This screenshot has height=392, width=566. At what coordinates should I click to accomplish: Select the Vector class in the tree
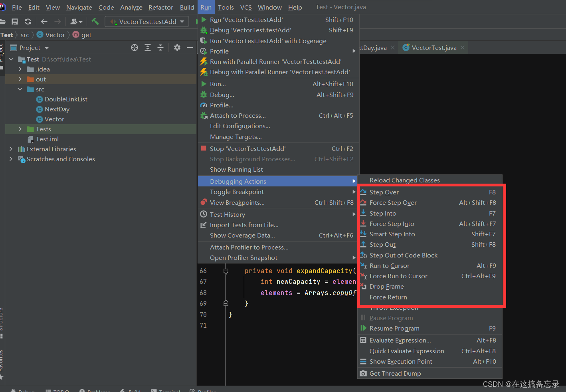(54, 119)
